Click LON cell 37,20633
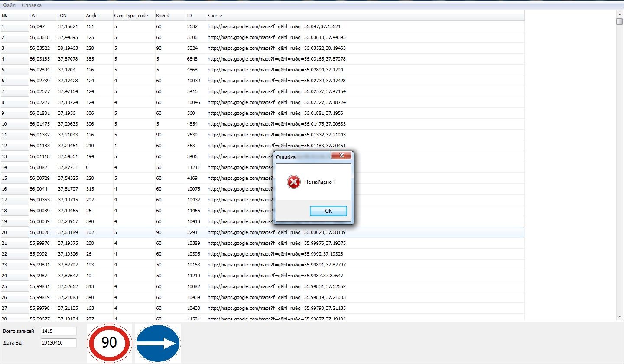This screenshot has height=364, width=624. (x=70, y=124)
